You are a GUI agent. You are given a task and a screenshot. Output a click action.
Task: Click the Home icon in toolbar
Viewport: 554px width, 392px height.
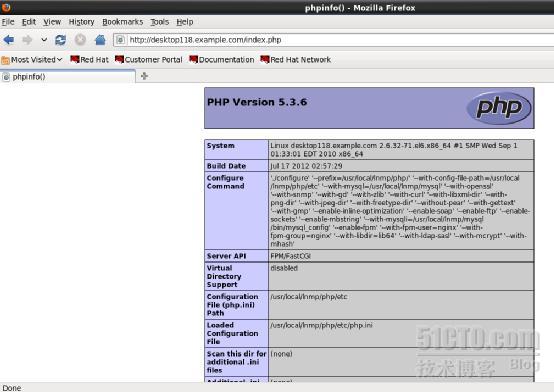[x=100, y=40]
